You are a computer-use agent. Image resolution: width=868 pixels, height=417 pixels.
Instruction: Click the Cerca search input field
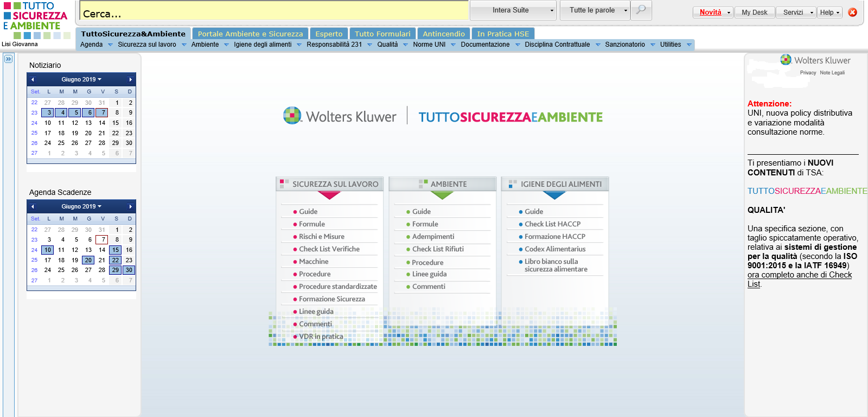pyautogui.click(x=274, y=10)
